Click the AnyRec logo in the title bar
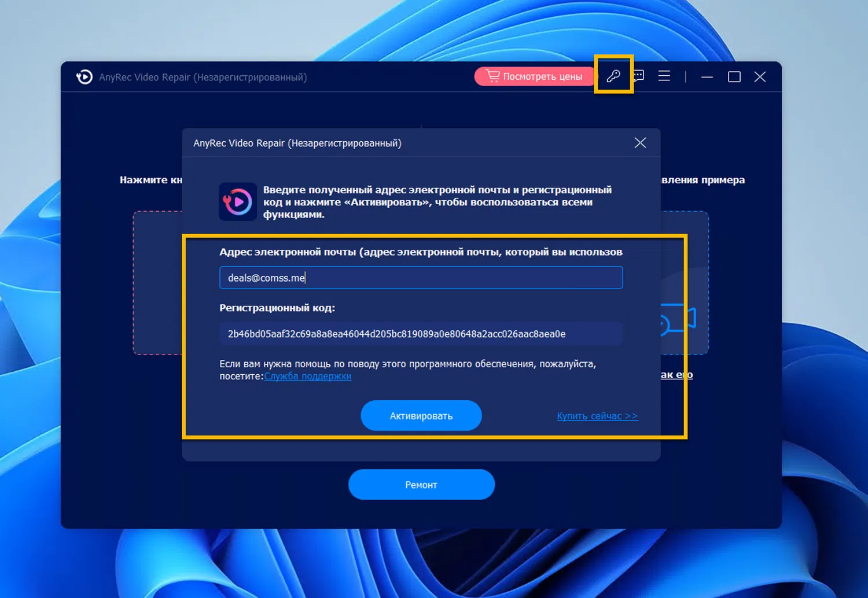 84,76
